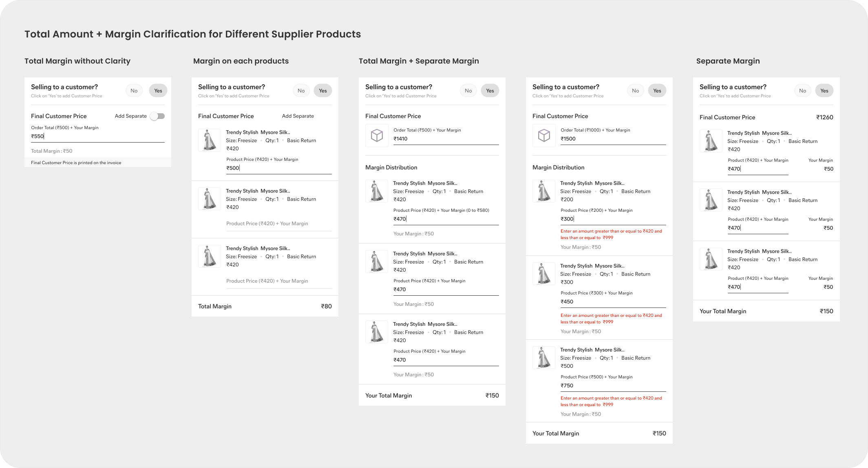Click the ₹750 price input field
The width and height of the screenshot is (868, 468).
point(613,386)
